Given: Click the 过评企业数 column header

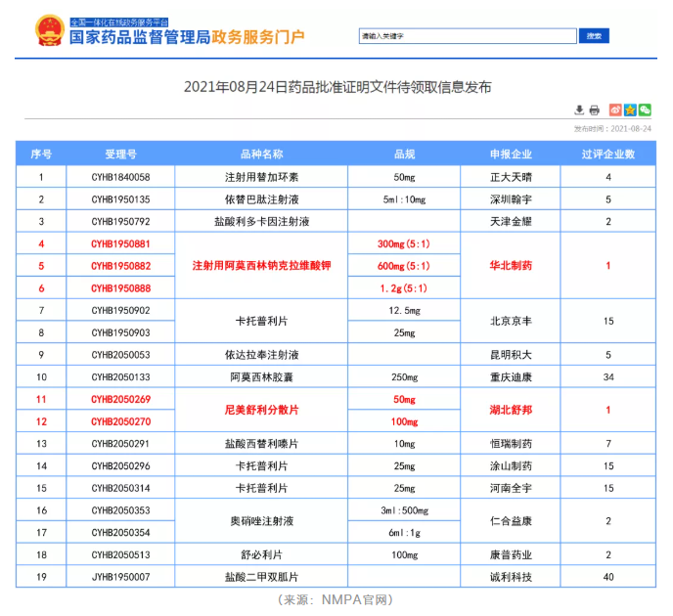Looking at the screenshot, I should (608, 154).
